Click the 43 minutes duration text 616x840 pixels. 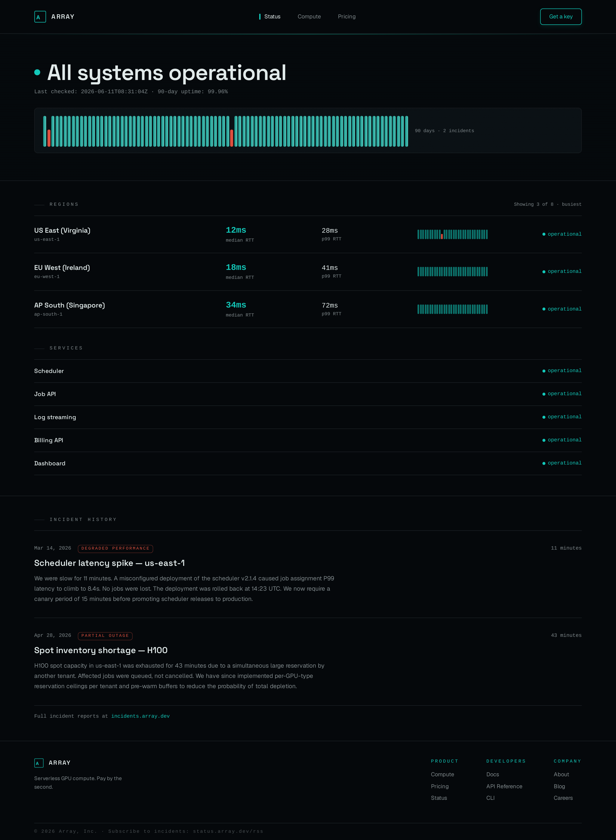point(566,635)
